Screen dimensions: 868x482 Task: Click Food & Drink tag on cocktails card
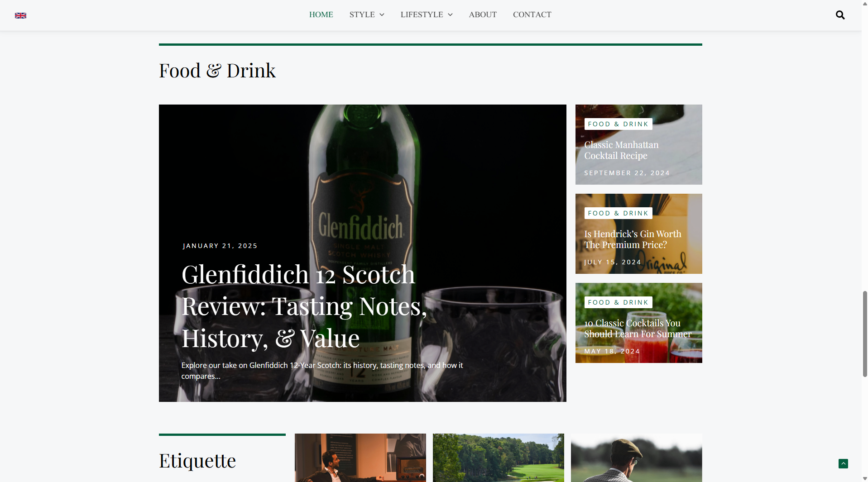point(618,302)
